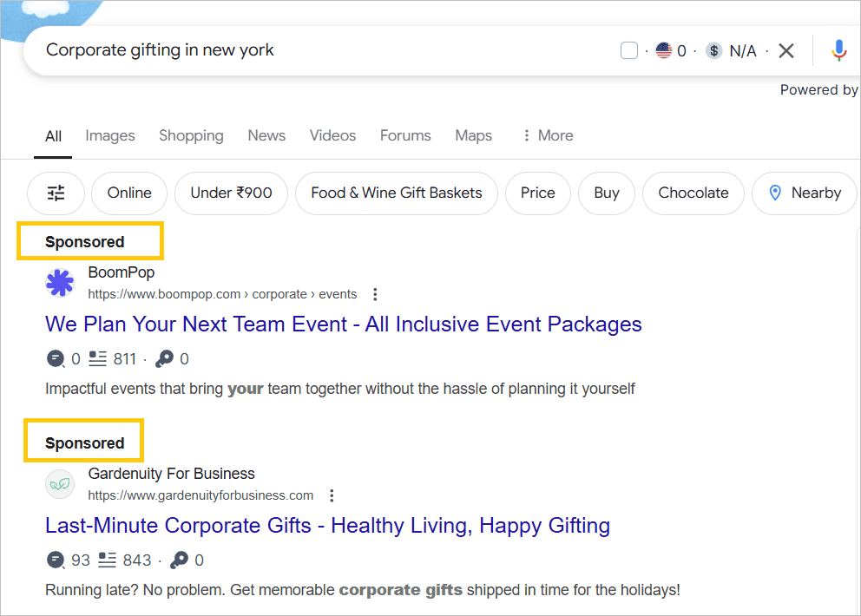Screen dimensions: 861x616
Task: Click the magnifier metric icon under Gardenuity result
Action: [x=180, y=560]
